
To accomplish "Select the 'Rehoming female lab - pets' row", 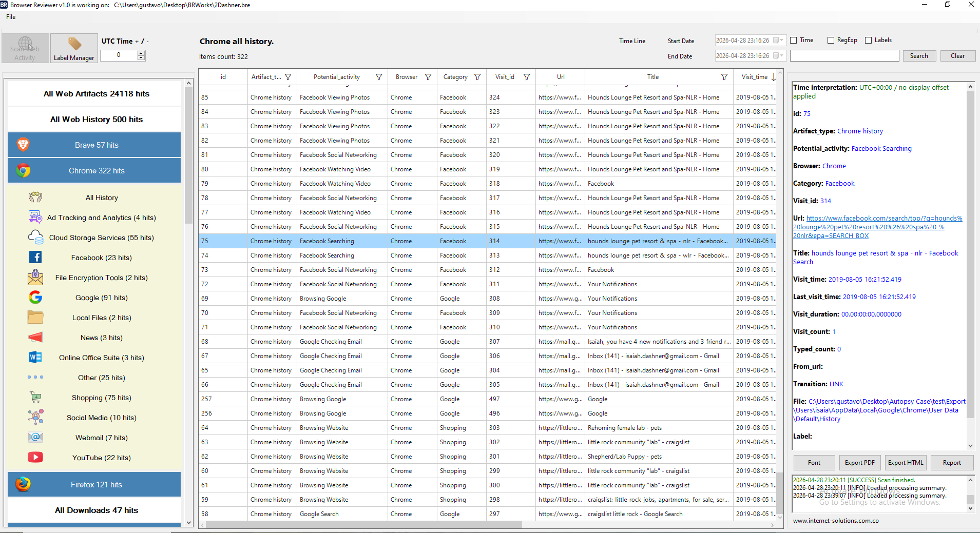I will pyautogui.click(x=487, y=428).
